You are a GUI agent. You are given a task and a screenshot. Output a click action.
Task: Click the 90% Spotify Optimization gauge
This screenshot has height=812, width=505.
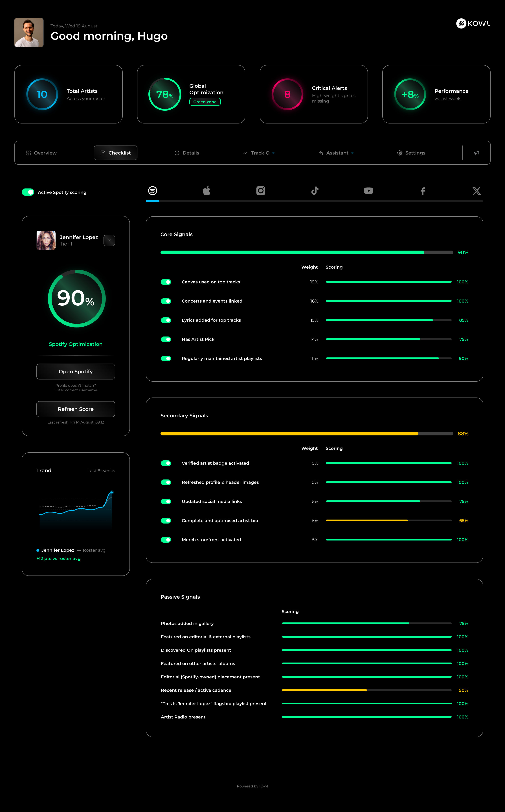77,299
